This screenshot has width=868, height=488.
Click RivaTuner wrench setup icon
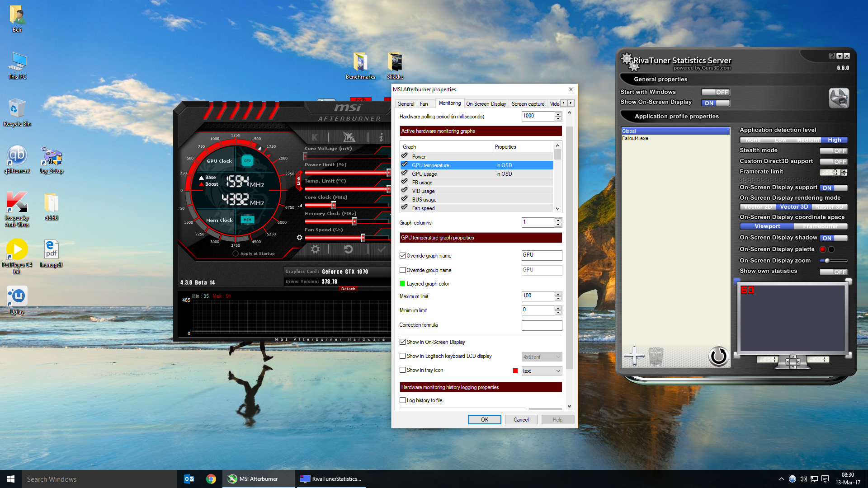[x=839, y=98]
